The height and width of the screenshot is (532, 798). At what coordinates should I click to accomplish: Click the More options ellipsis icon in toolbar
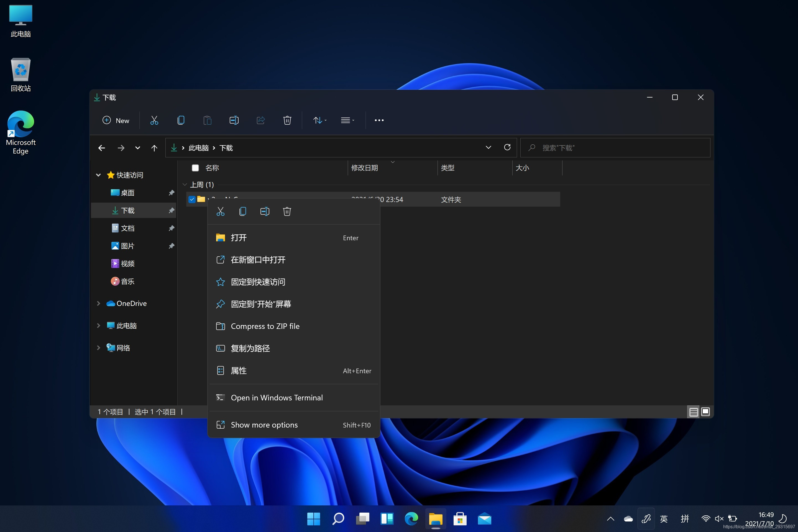379,121
